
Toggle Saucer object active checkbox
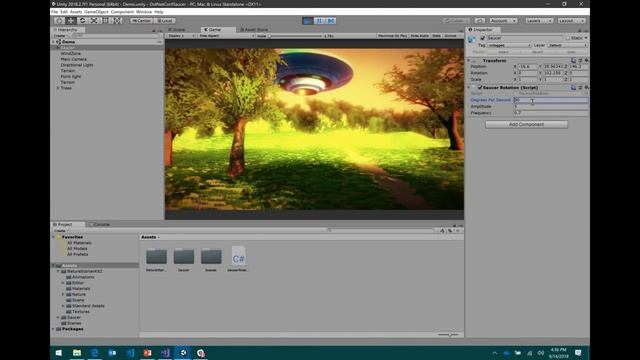tap(482, 38)
